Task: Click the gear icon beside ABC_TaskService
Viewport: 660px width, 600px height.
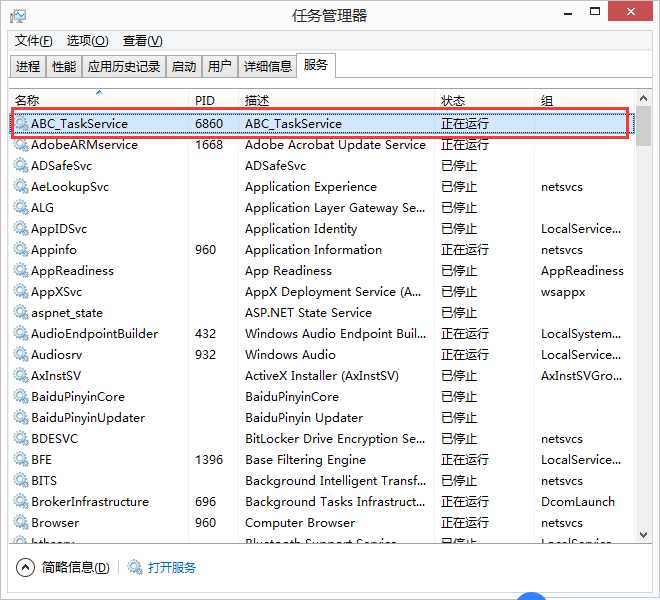Action: tap(21, 123)
